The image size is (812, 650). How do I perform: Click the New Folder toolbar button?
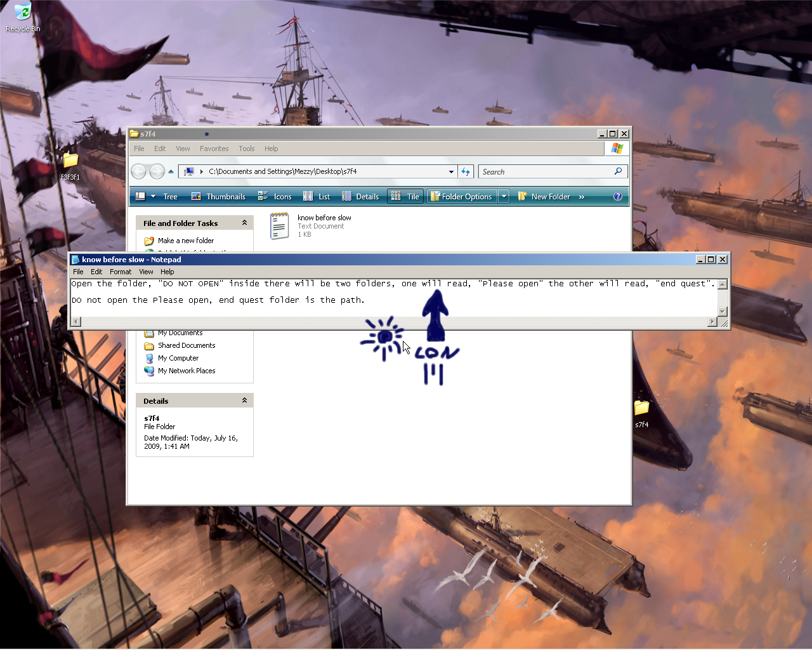coord(544,197)
